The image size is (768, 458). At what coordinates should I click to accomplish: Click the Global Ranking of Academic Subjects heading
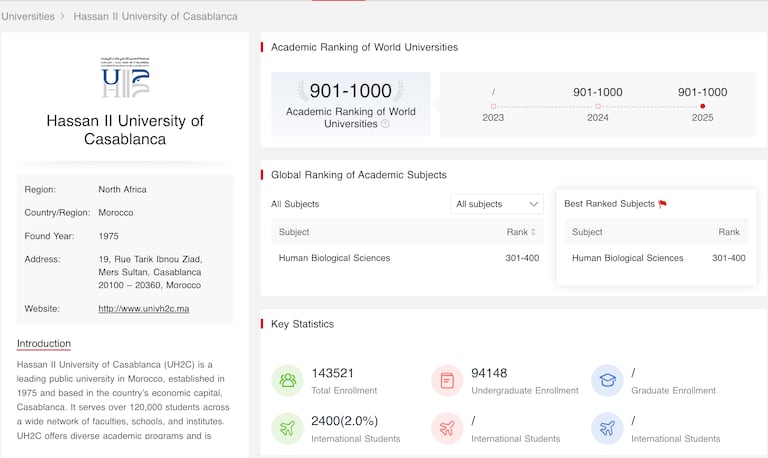click(x=359, y=175)
